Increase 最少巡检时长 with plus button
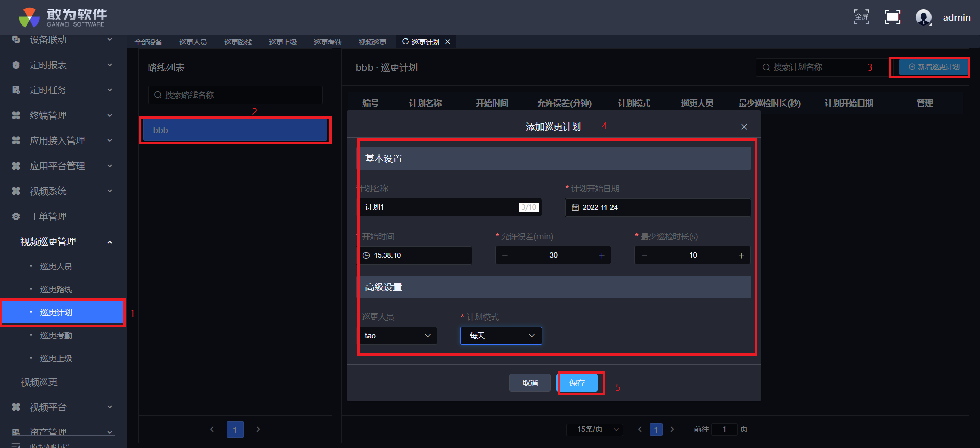 pos(741,255)
